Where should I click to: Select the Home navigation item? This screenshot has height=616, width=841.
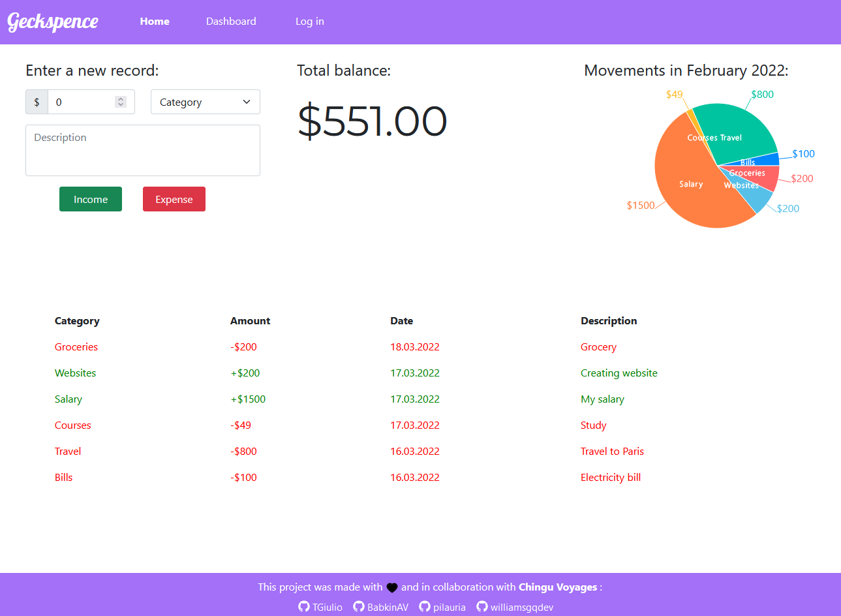[154, 21]
